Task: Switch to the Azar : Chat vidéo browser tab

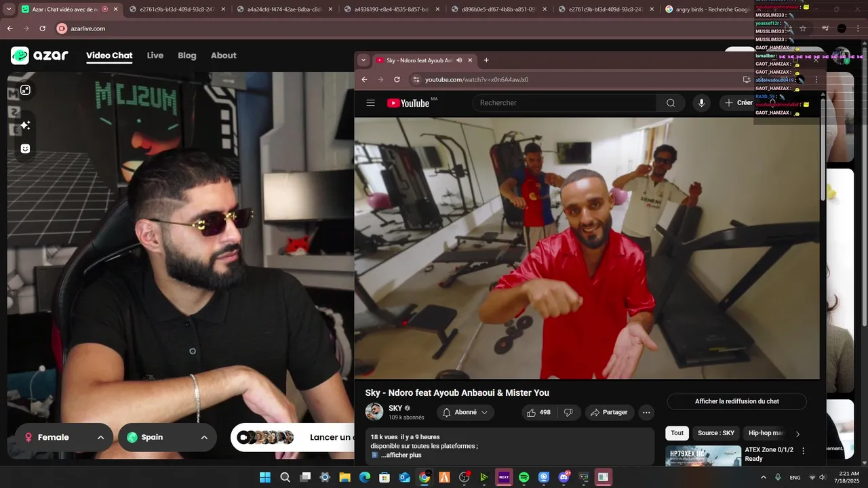Action: click(x=69, y=9)
